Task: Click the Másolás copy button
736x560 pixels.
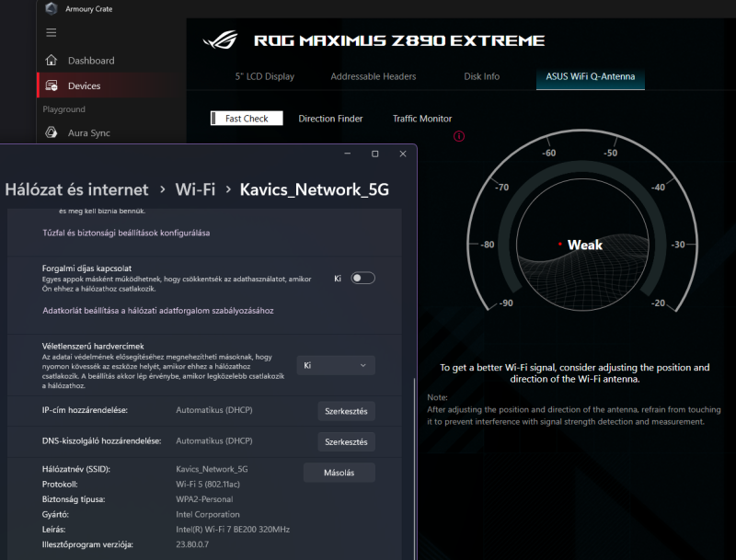Action: 339,473
